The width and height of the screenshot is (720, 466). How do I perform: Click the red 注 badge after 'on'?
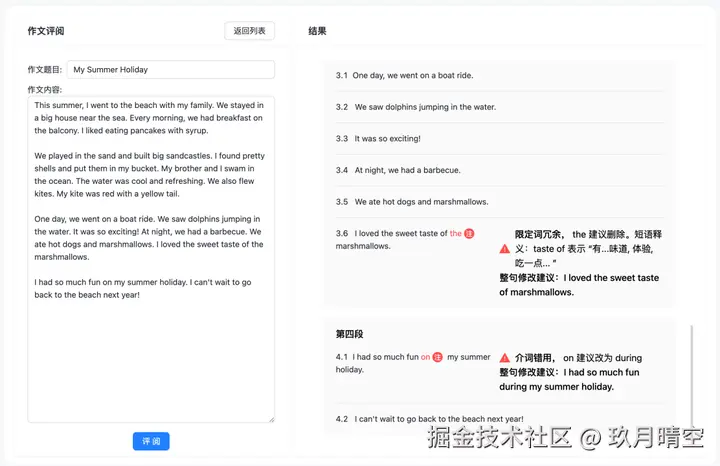pos(438,357)
